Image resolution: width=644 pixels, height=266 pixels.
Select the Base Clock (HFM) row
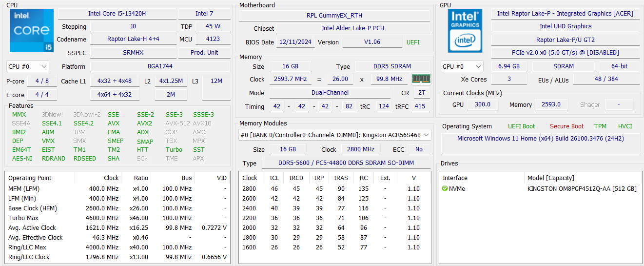tap(117, 208)
